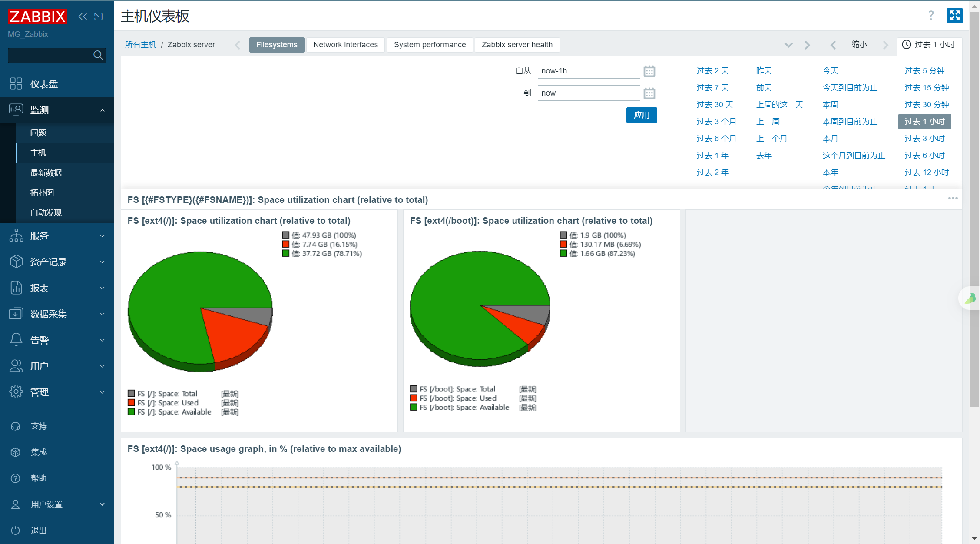Open dashboard pages dropdown chevron
The image size is (980, 544).
tap(788, 45)
